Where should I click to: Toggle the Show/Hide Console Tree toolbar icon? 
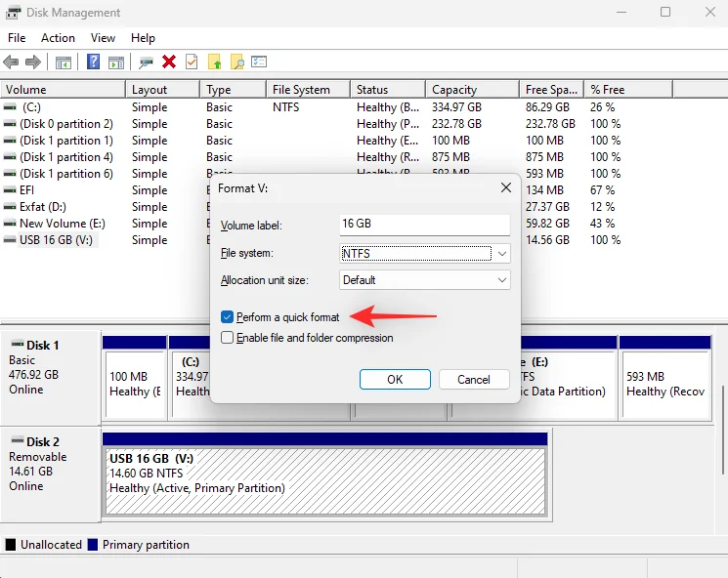(64, 62)
